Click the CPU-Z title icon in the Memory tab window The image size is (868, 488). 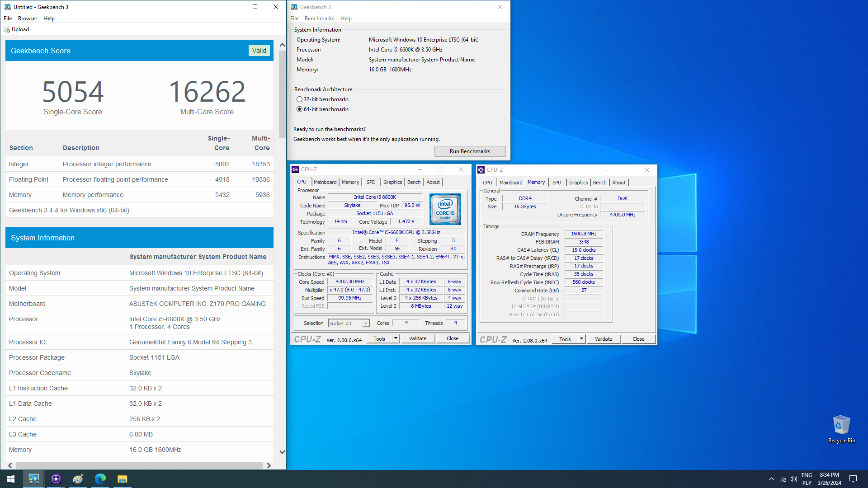pyautogui.click(x=481, y=170)
